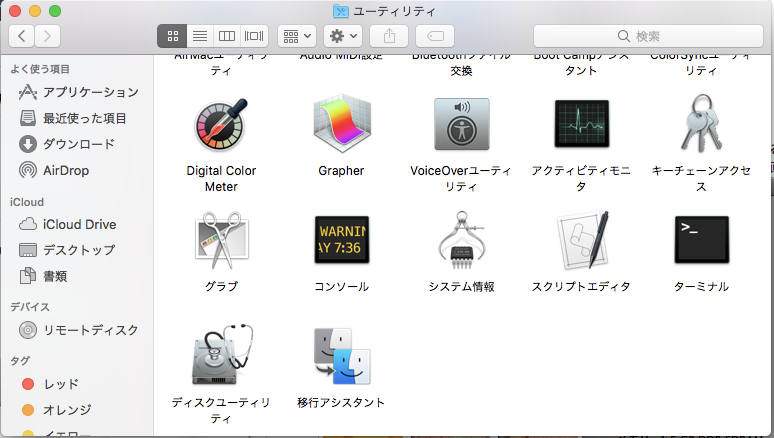This screenshot has width=774, height=438.
Task: Open the Migration Assistant icon
Action: click(342, 356)
